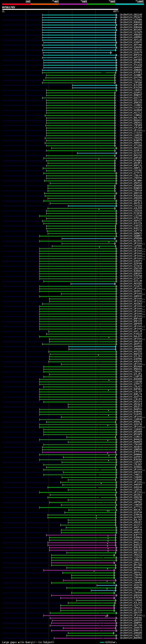Click hit UniRef100_A6SGD0
The image size is (146, 644).
click(x=131, y=284)
